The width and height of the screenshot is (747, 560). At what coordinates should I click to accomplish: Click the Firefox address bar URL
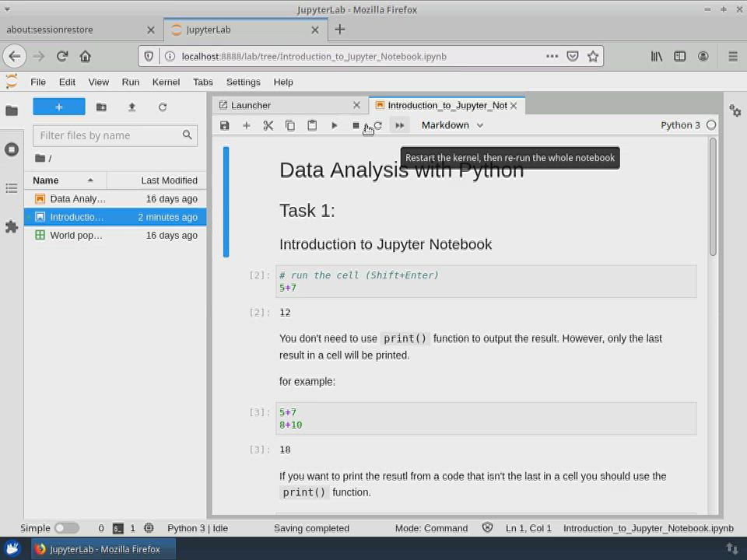coord(314,57)
